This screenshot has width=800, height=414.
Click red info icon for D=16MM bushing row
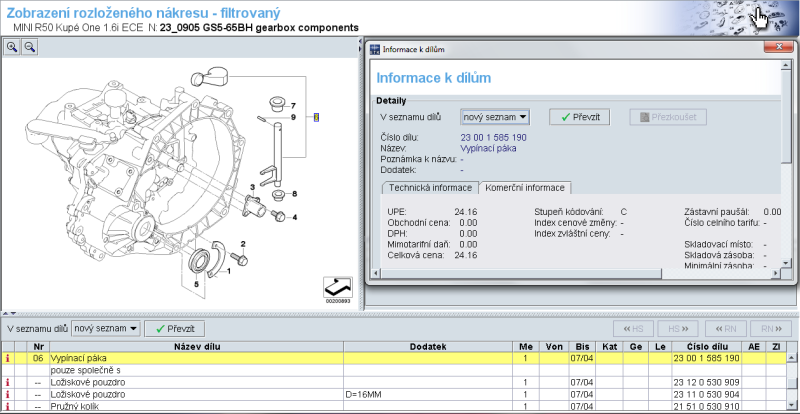(x=9, y=395)
